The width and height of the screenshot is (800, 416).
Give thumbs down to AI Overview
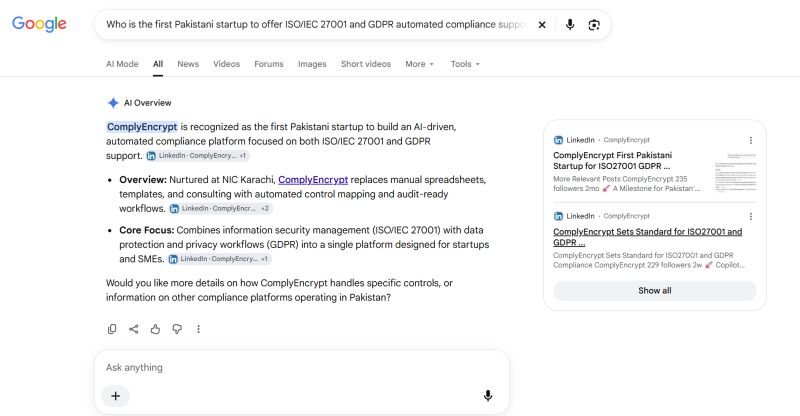click(x=177, y=329)
